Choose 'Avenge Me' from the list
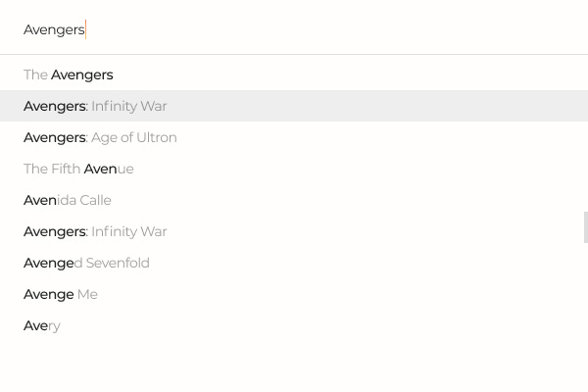 (x=61, y=294)
